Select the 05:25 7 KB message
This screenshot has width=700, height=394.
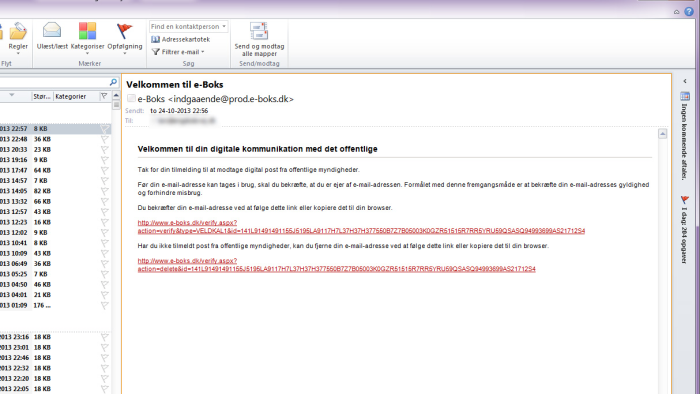point(55,274)
